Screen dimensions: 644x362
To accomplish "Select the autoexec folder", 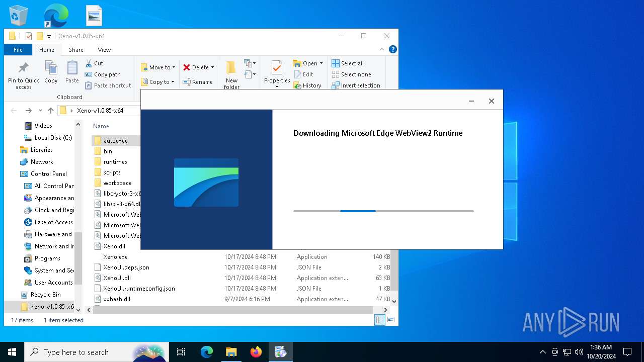I will 116,141.
